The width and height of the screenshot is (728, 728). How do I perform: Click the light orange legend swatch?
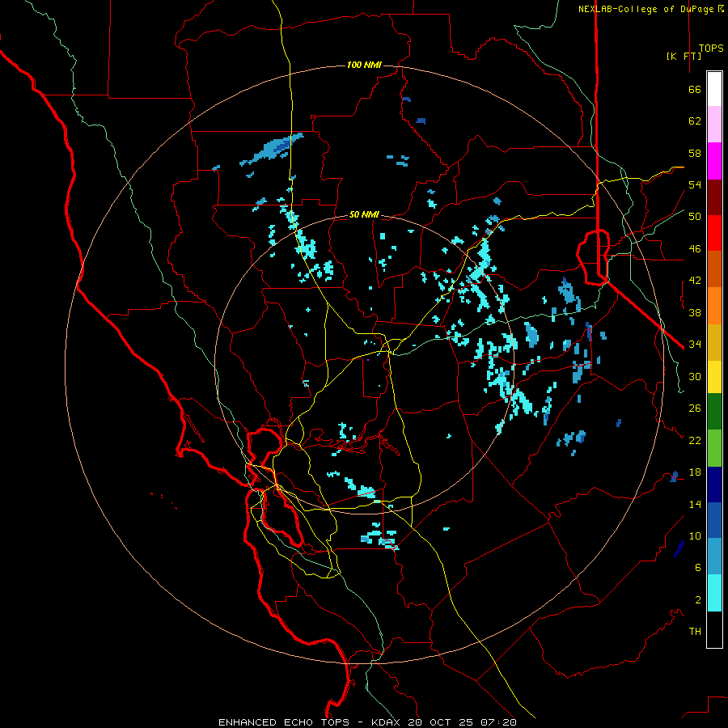coord(714,306)
